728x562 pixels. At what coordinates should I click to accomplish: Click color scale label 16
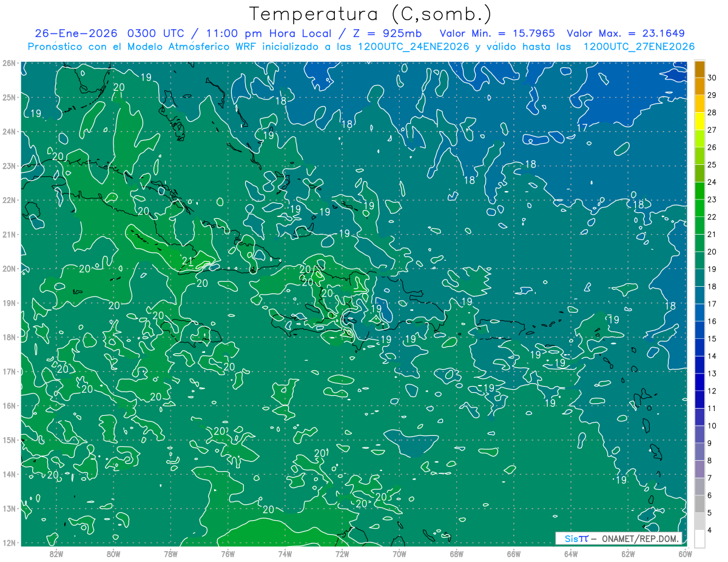[x=712, y=321]
